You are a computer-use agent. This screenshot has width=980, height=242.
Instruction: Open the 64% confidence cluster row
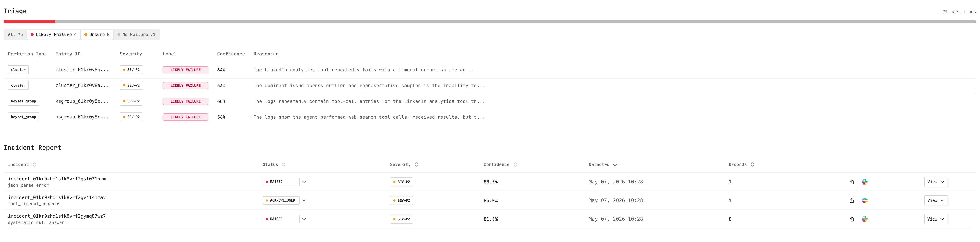(x=490, y=70)
